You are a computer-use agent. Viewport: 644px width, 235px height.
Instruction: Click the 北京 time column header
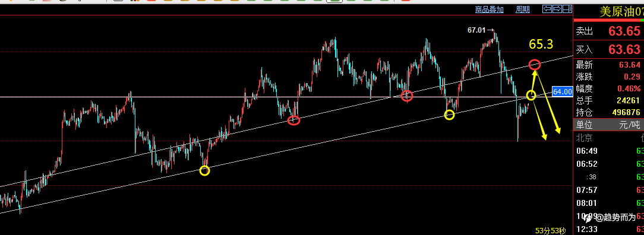point(584,138)
